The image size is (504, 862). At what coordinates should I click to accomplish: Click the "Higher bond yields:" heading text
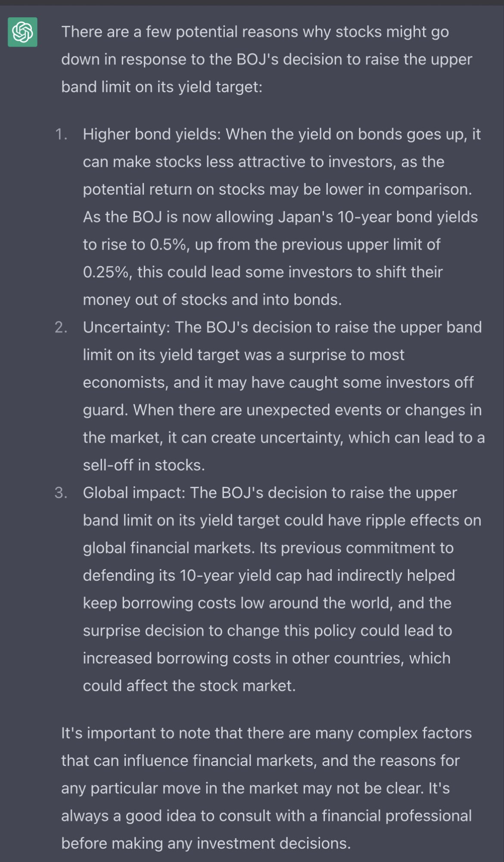[x=152, y=134]
